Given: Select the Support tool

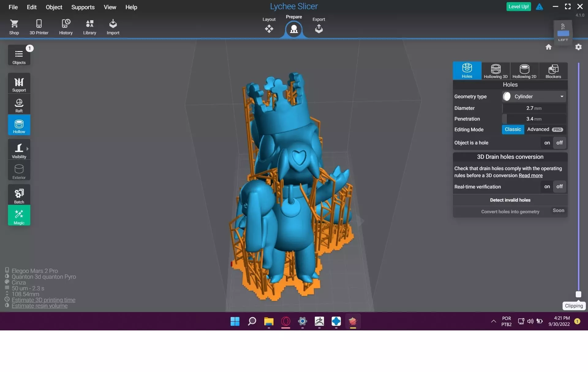Looking at the screenshot, I should pos(19,83).
